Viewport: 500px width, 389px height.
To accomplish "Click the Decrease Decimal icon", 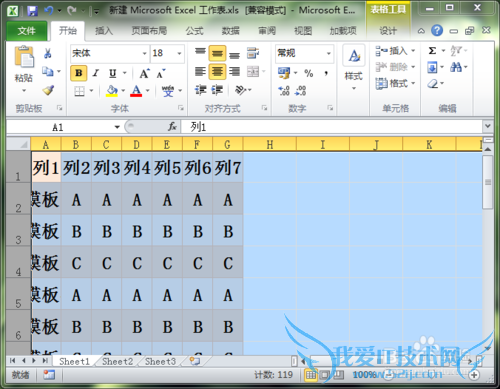I will coord(300,90).
